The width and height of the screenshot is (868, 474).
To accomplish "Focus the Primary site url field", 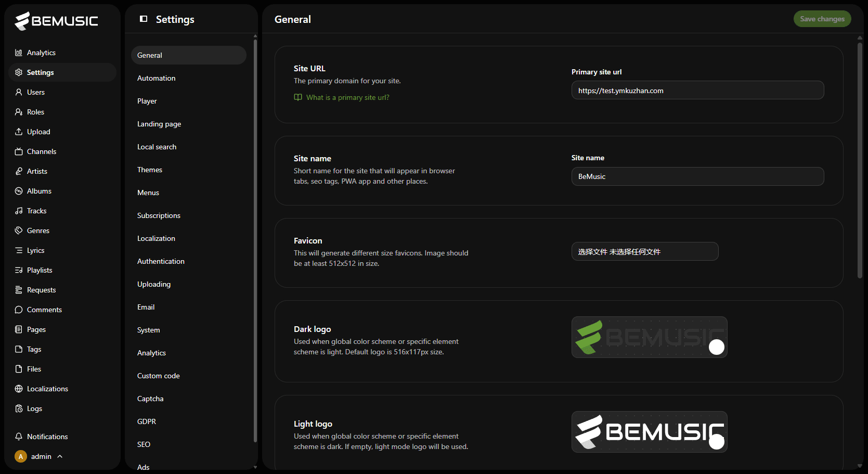I will (x=697, y=90).
